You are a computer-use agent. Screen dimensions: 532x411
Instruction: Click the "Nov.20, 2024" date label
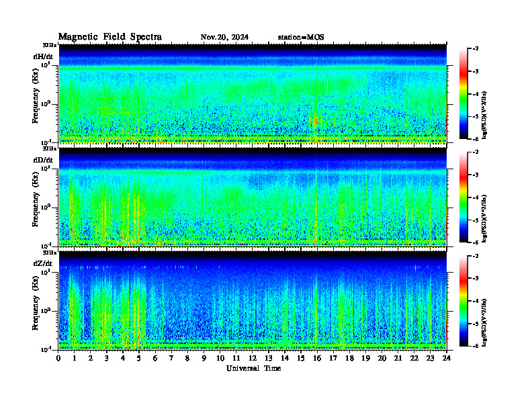tap(224, 38)
